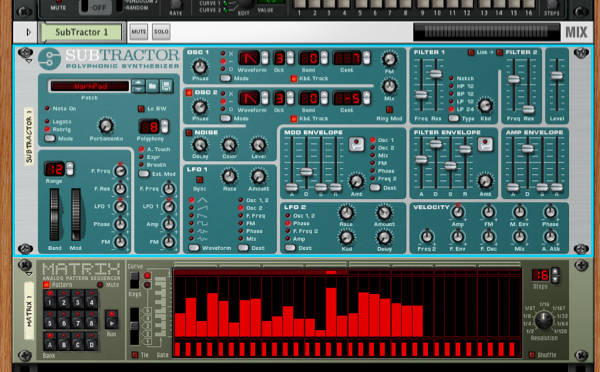Click the Amp Envelope D slider
This screenshot has height=372, width=600.
click(527, 148)
